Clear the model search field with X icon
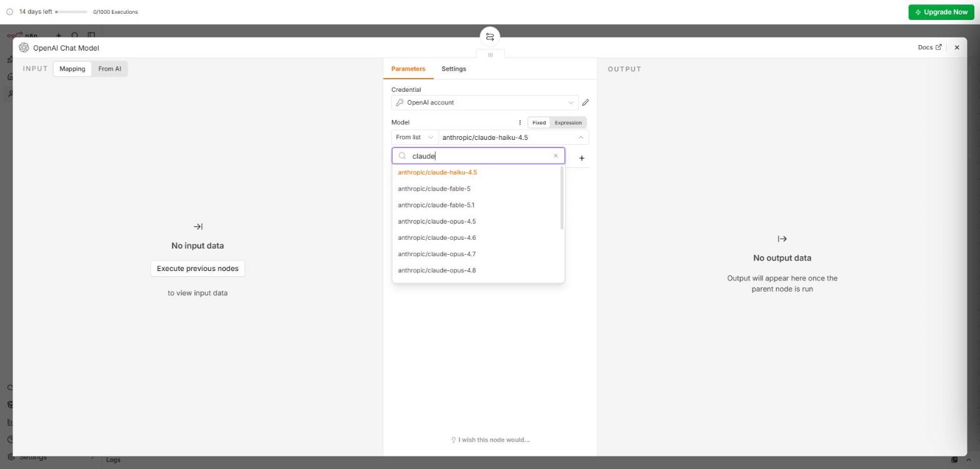 click(x=556, y=156)
